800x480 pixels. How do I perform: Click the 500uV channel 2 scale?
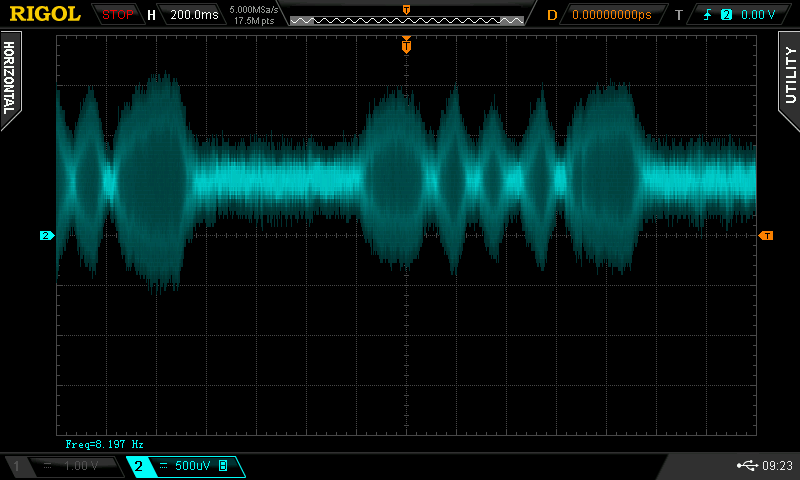[192, 466]
